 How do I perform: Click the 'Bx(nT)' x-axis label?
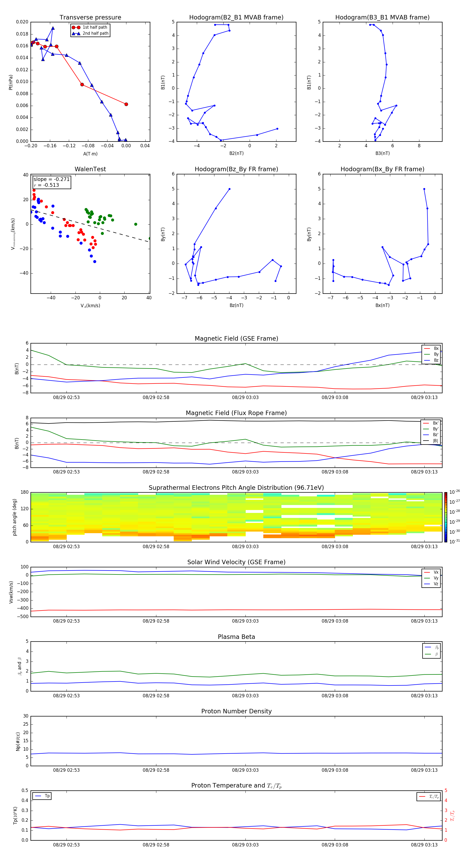coord(382,305)
